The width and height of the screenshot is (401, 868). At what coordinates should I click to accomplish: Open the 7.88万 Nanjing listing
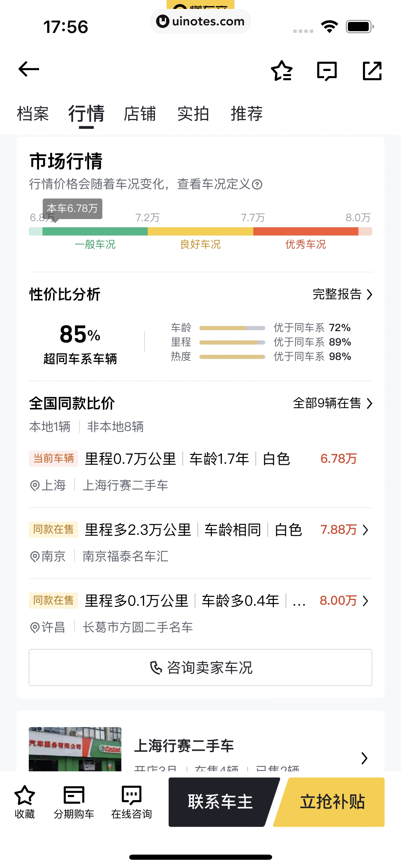pyautogui.click(x=344, y=530)
